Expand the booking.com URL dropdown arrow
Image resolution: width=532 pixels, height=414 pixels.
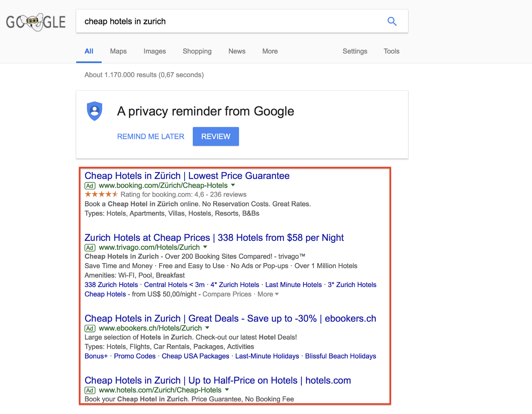click(233, 185)
